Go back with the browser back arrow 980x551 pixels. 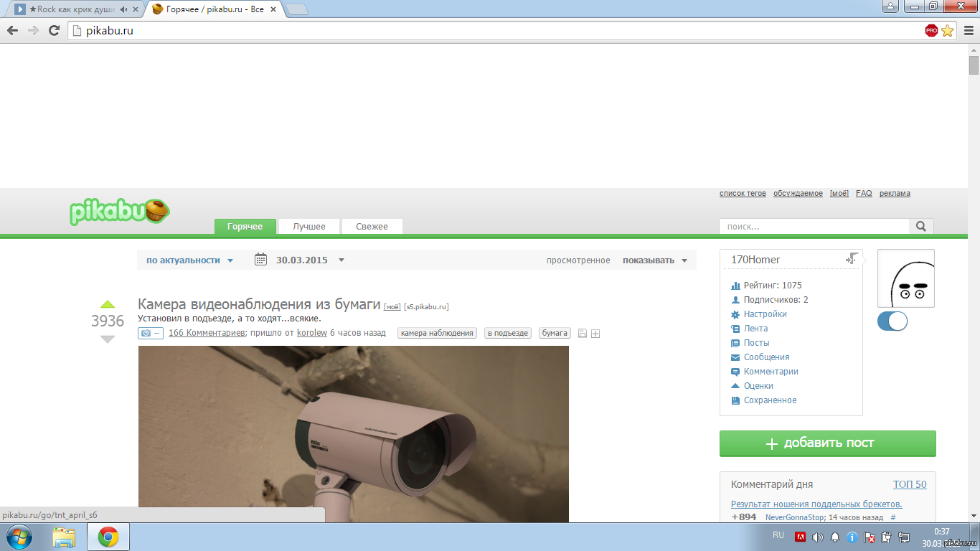(12, 30)
